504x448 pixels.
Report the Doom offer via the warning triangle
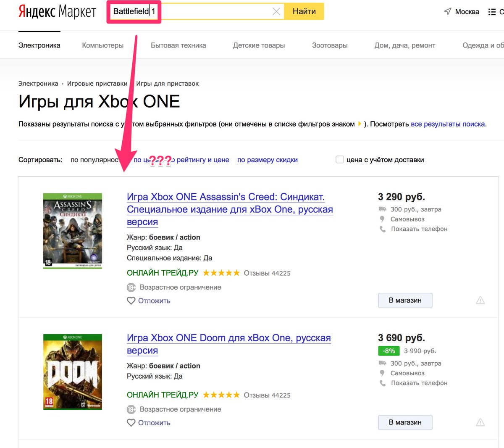[x=480, y=422]
